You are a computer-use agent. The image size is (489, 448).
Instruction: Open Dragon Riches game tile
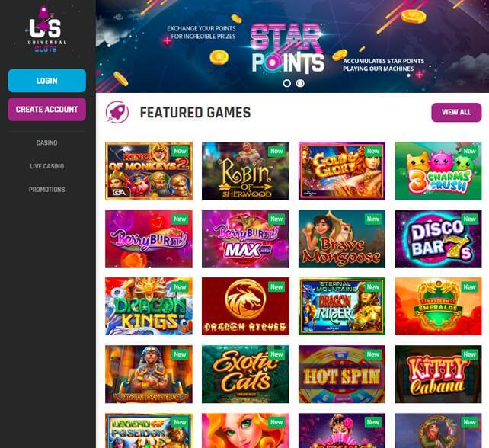(x=245, y=306)
